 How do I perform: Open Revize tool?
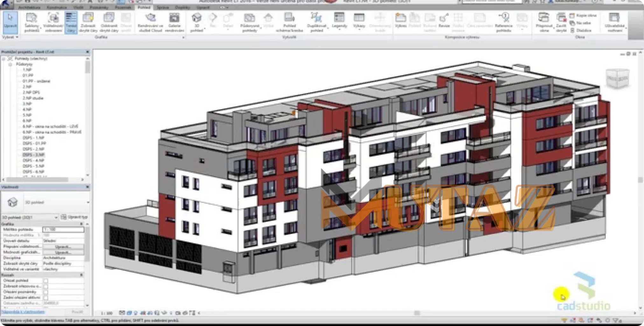(444, 20)
